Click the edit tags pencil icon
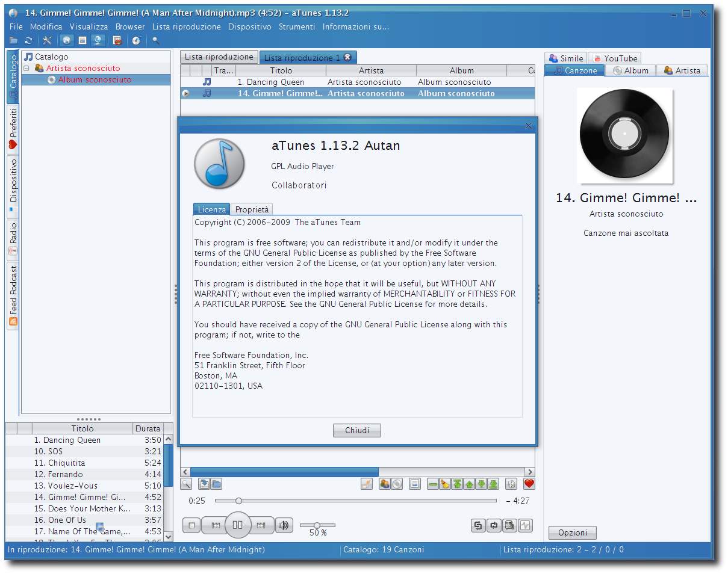Viewport: 728px width, 574px height. (x=367, y=484)
